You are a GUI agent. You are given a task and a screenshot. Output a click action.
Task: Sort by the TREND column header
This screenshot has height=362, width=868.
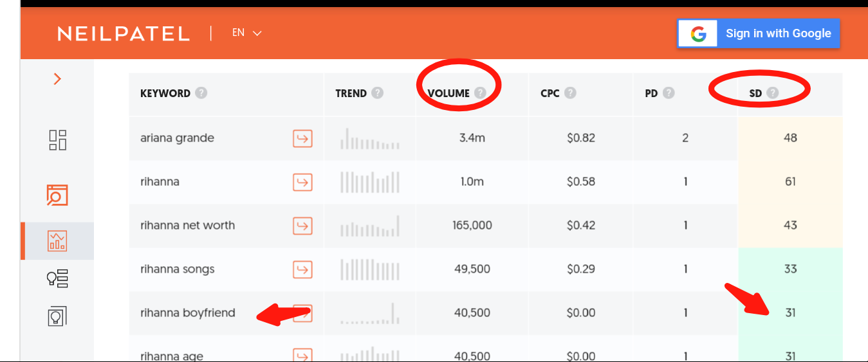(351, 93)
